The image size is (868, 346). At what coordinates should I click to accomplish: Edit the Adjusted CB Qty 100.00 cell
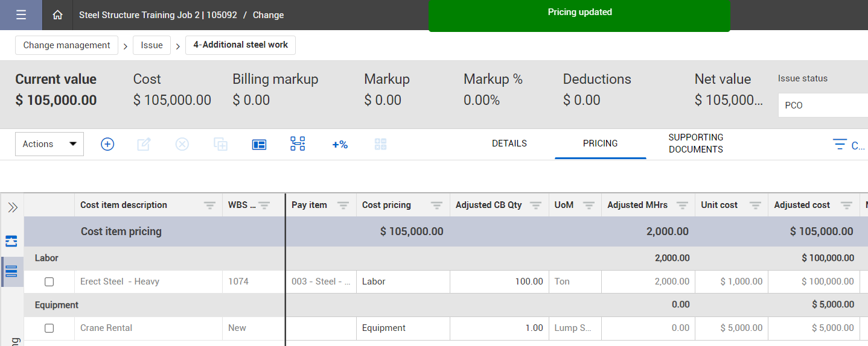[x=499, y=282]
